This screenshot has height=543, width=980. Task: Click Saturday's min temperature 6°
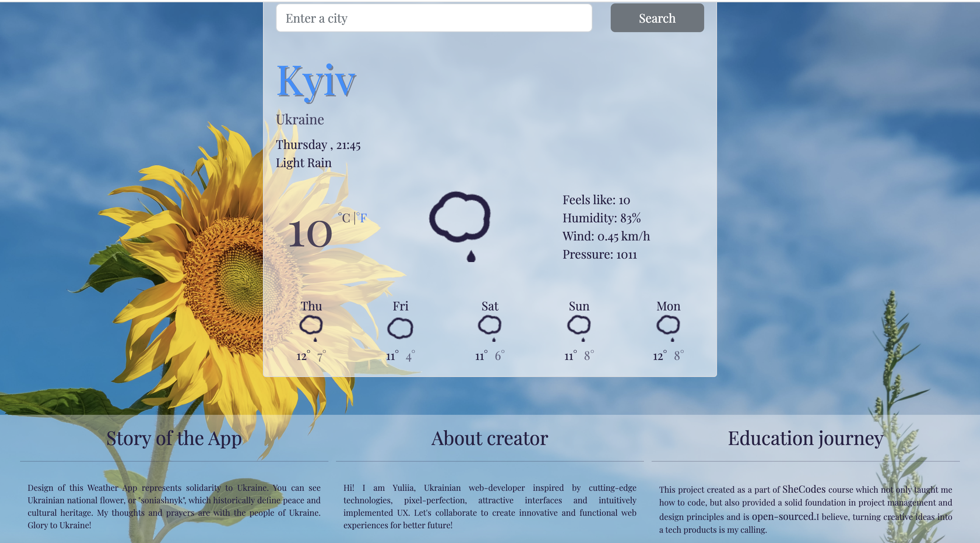tap(499, 355)
